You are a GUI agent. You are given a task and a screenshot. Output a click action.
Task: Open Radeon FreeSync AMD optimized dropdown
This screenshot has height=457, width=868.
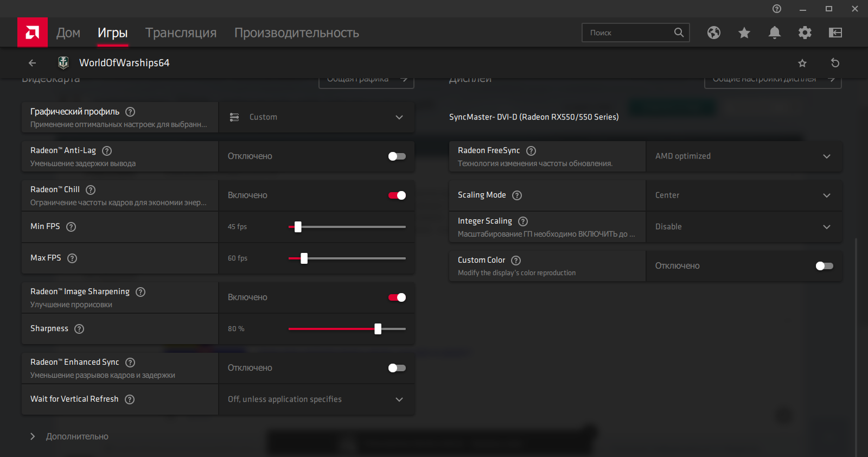click(744, 156)
